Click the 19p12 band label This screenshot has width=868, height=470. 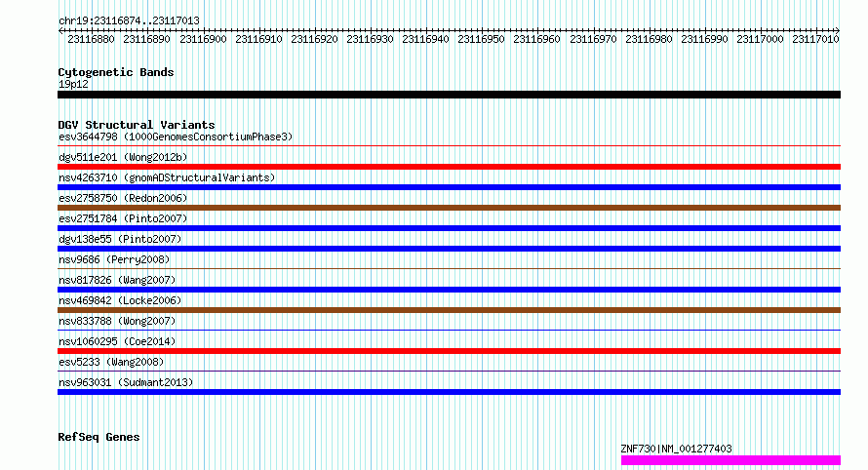[x=73, y=84]
